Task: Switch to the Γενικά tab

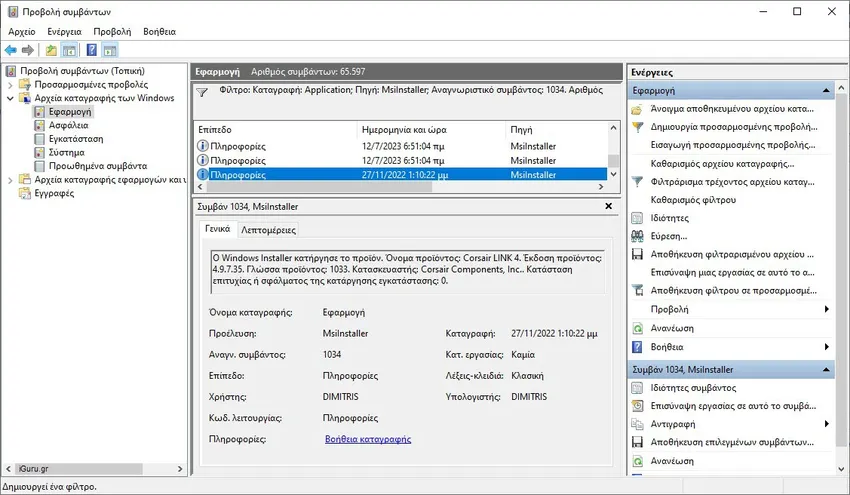Action: (x=217, y=229)
